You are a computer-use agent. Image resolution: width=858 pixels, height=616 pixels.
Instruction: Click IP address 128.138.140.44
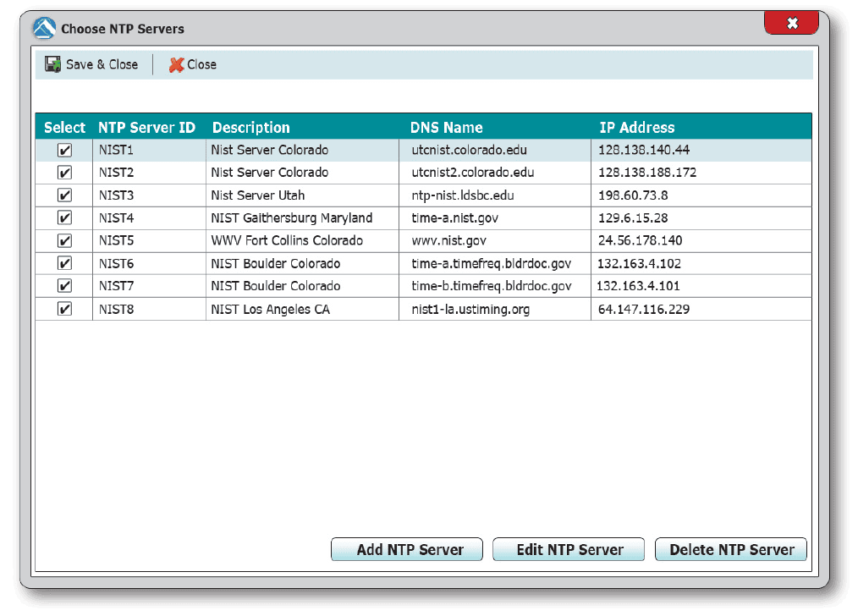click(643, 150)
